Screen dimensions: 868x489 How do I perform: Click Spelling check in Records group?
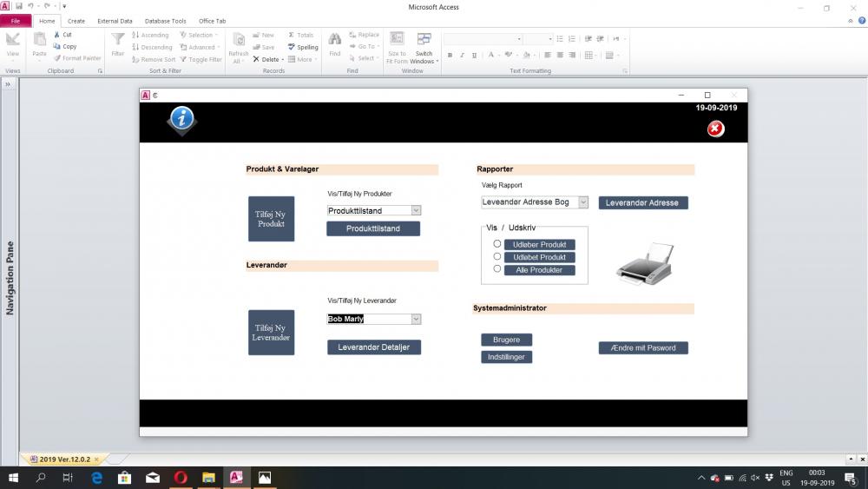point(303,47)
